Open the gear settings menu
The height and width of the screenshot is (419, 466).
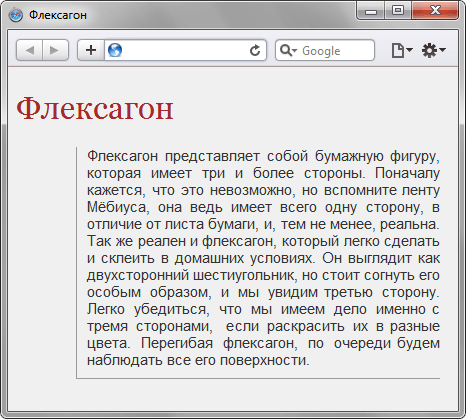click(433, 50)
